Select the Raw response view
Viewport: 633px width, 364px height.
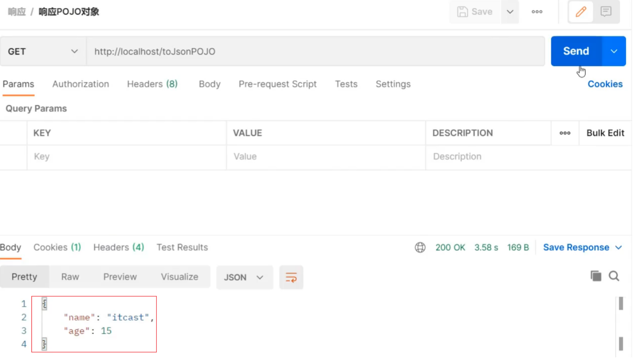point(70,276)
